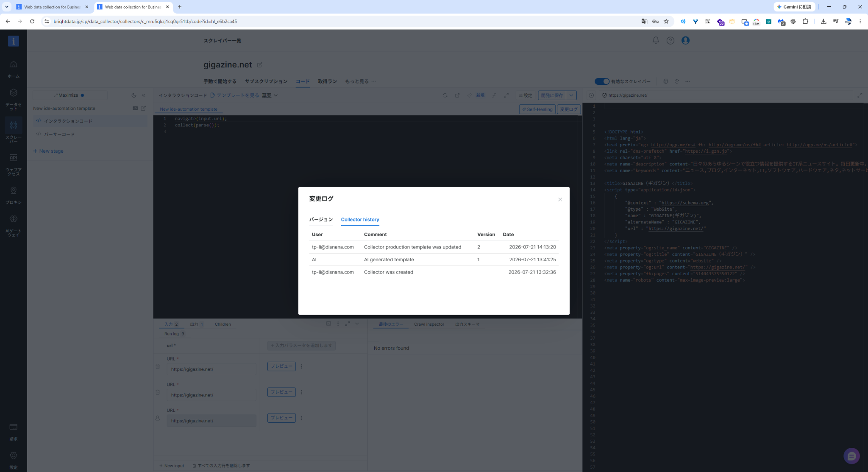Viewport: 868px width, 472px height.
Task: Add a New stage
Action: [48, 151]
